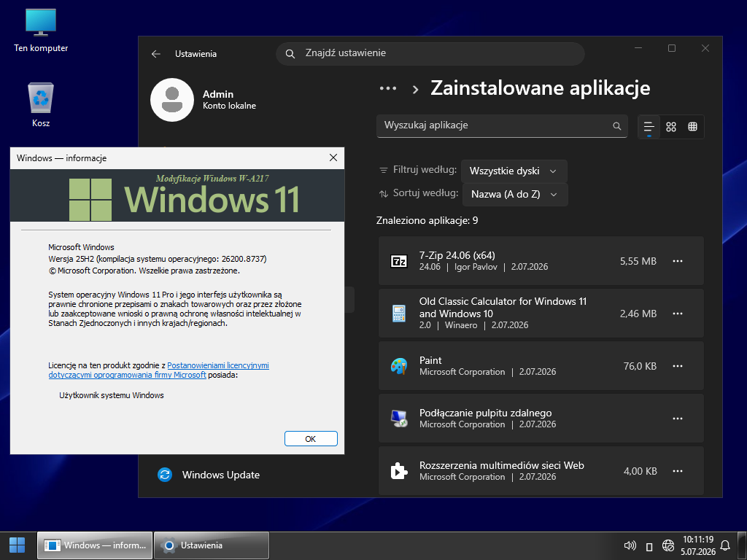This screenshot has width=747, height=560.
Task: Click the Old Classic Calculator icon
Action: click(399, 314)
